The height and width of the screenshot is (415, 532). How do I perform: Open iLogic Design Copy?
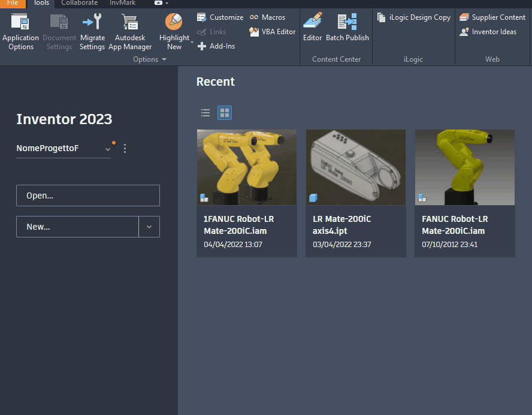413,17
